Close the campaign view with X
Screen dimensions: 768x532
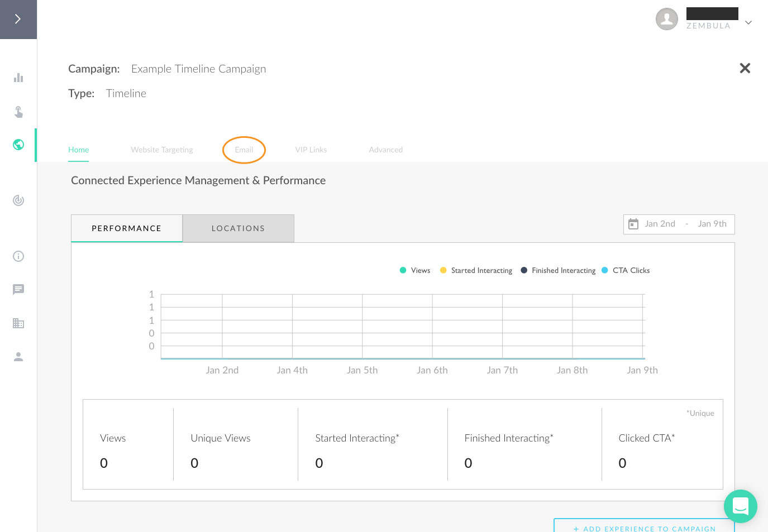point(745,68)
